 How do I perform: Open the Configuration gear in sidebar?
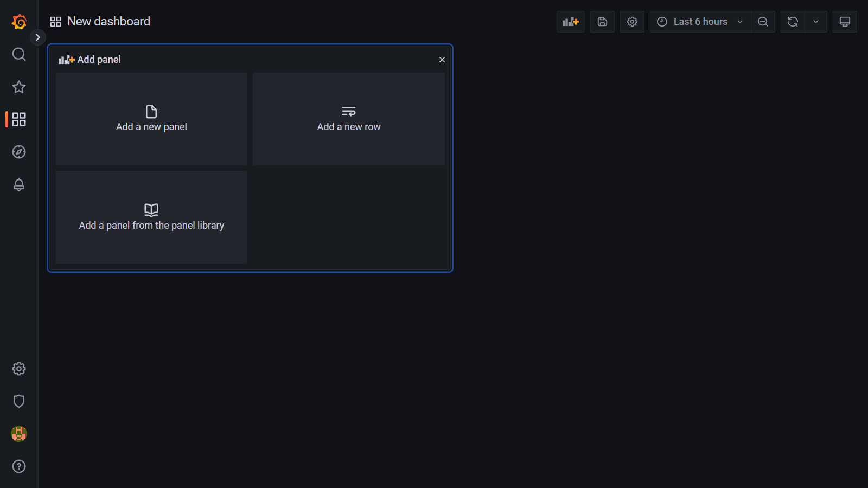19,369
